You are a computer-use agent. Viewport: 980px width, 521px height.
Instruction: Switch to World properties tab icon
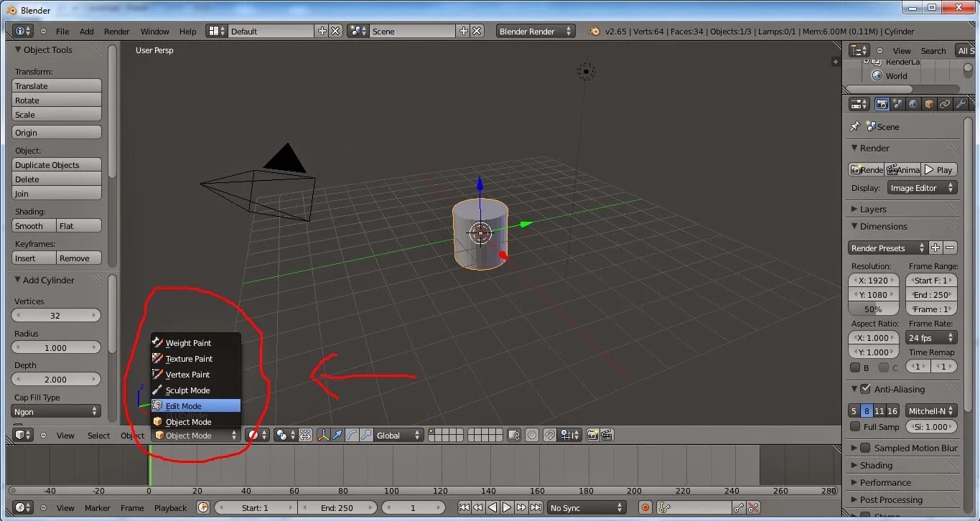pyautogui.click(x=913, y=104)
